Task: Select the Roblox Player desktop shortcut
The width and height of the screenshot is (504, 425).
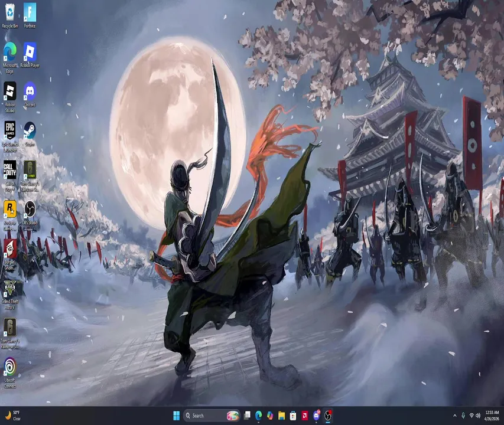Action: coord(30,55)
